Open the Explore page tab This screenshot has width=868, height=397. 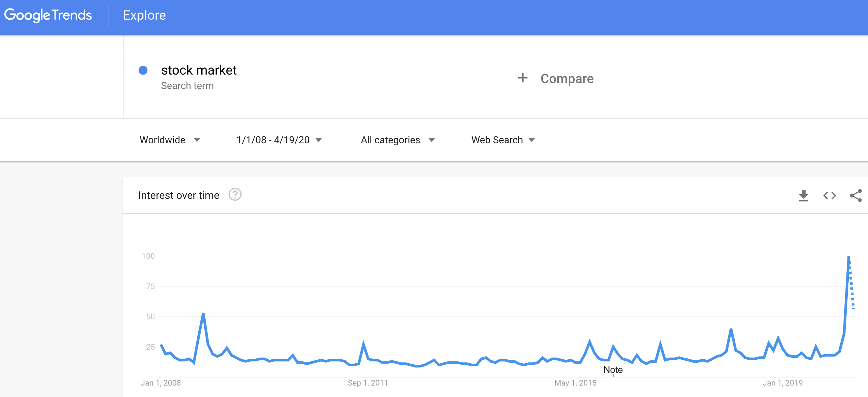[x=144, y=15]
